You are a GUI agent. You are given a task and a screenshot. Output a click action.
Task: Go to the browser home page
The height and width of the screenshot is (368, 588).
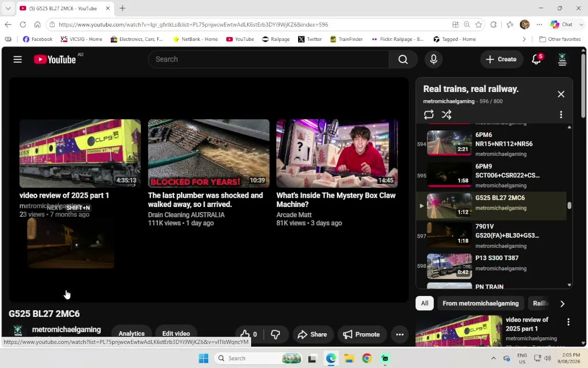click(37, 25)
